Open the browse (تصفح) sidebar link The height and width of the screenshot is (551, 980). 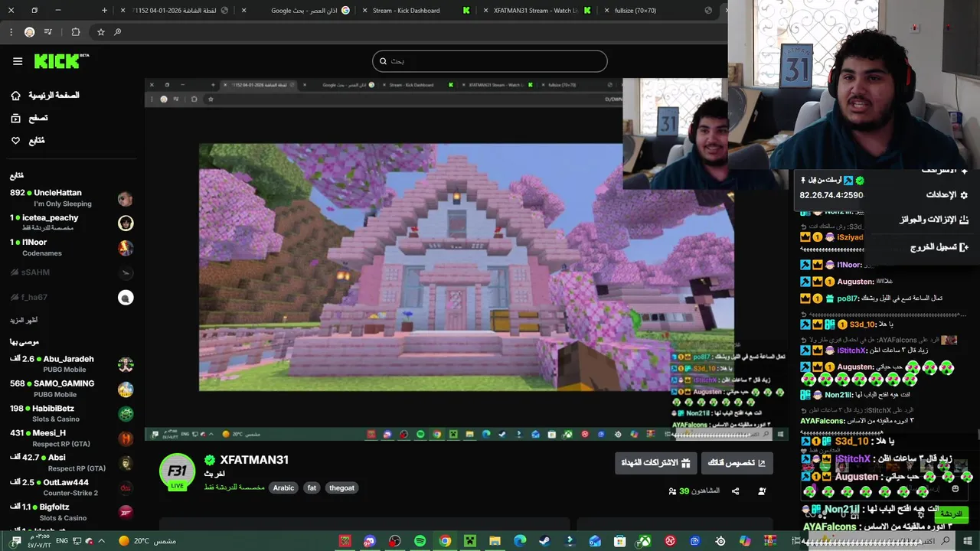29,119
